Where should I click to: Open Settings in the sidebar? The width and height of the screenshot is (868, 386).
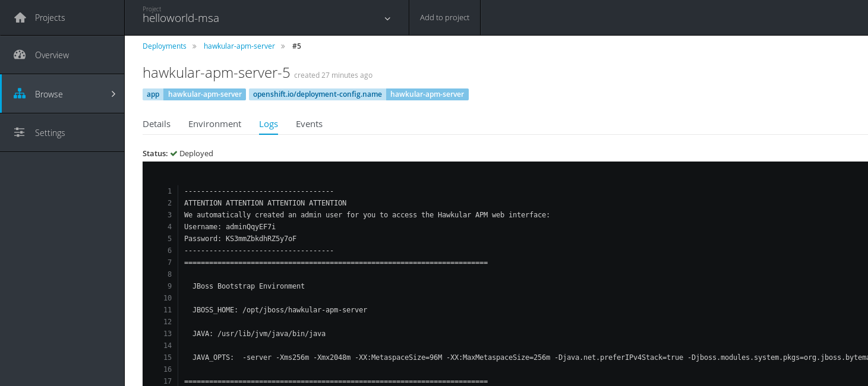[62, 132]
